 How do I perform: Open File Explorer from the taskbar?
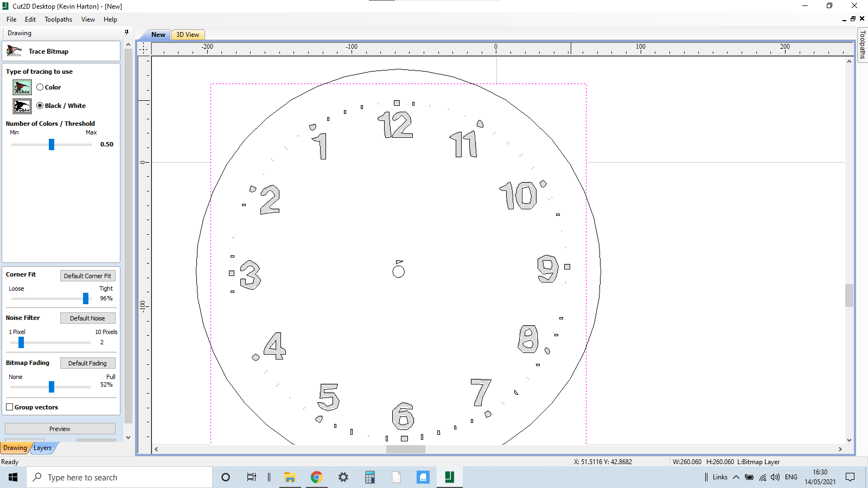point(290,477)
